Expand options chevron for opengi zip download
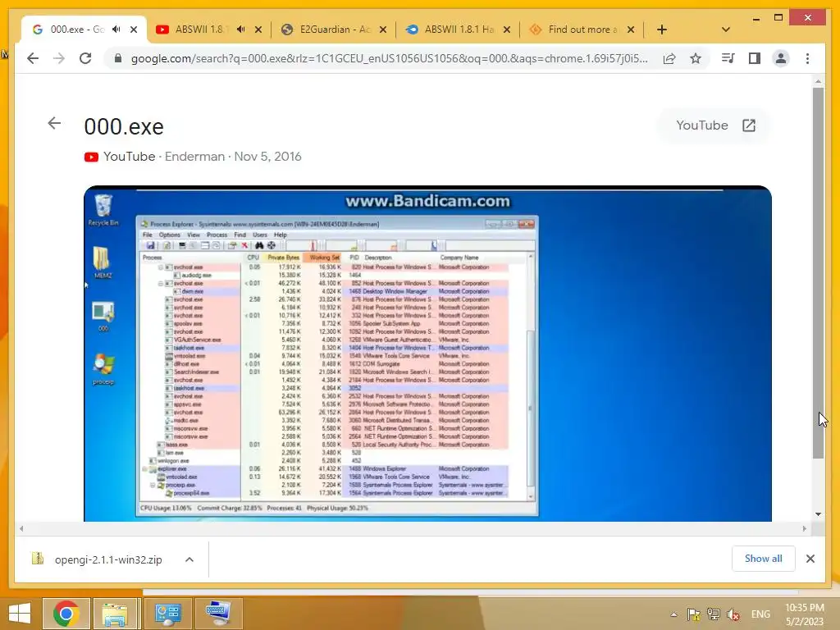This screenshot has width=840, height=630. pos(189,559)
